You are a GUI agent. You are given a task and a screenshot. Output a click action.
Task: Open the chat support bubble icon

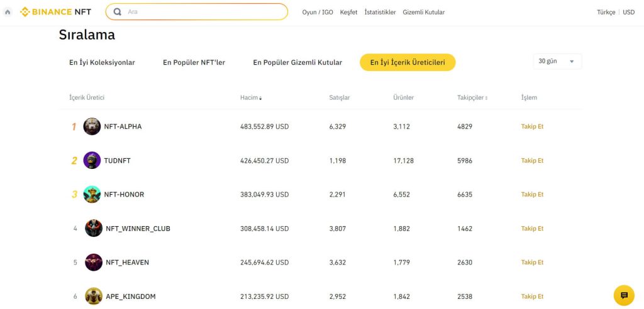[x=624, y=295]
